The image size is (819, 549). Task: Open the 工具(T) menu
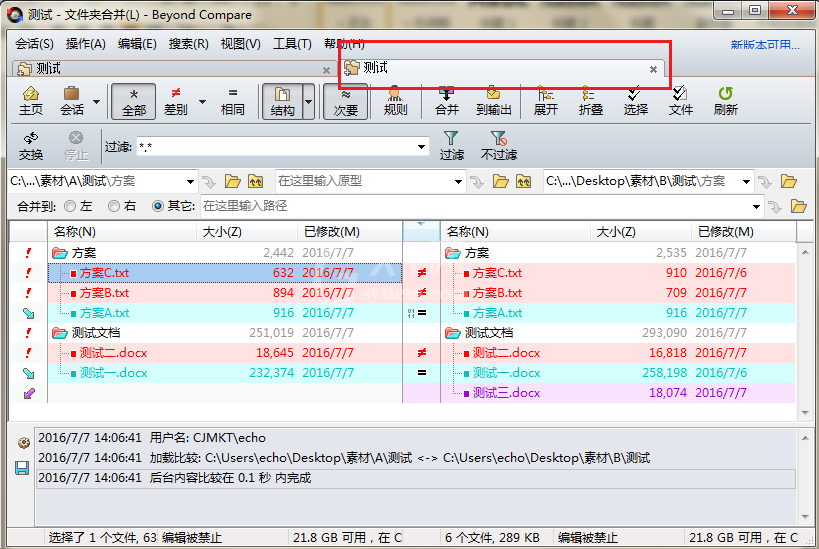(292, 44)
